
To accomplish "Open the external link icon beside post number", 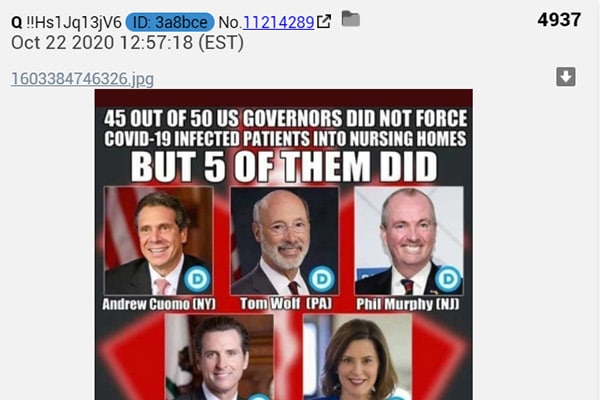I will coord(324,21).
